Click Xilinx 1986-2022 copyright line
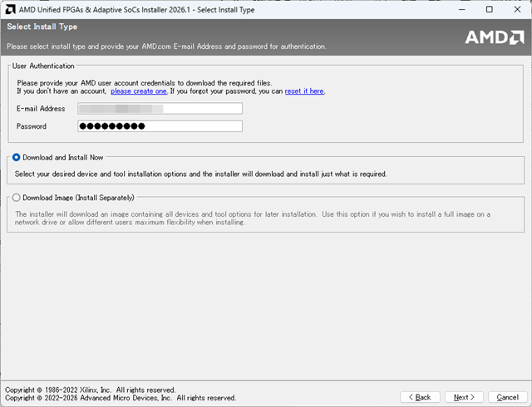532x407 pixels. (x=91, y=390)
